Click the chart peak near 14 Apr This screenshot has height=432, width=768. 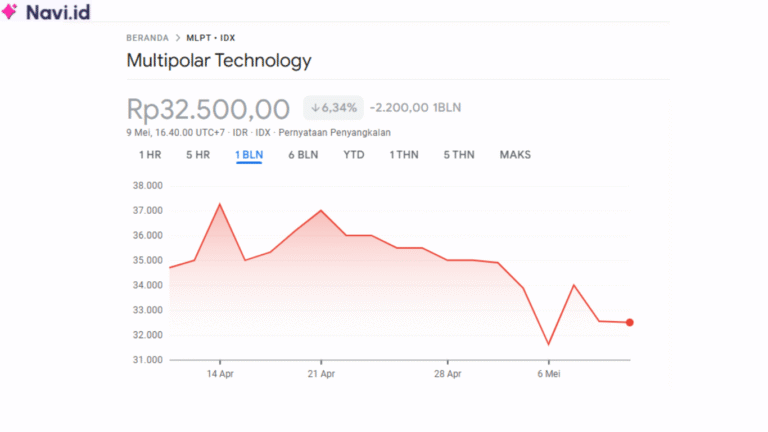(x=219, y=204)
